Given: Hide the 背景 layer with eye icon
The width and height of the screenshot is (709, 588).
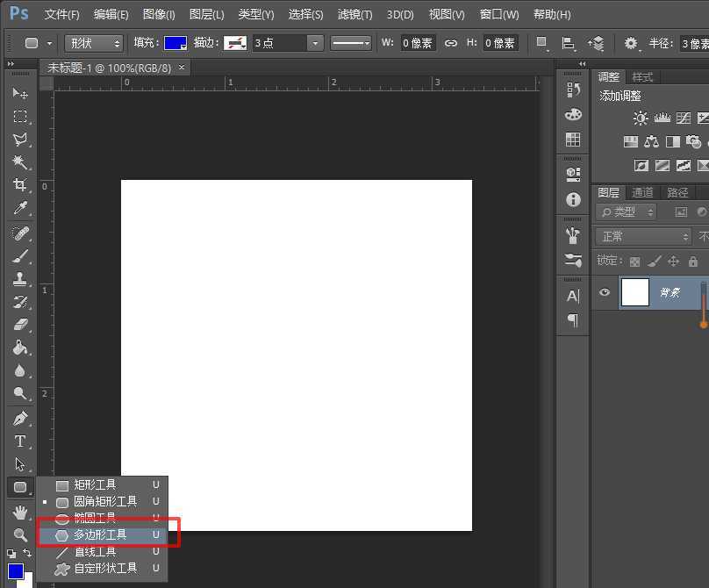Looking at the screenshot, I should coord(605,292).
